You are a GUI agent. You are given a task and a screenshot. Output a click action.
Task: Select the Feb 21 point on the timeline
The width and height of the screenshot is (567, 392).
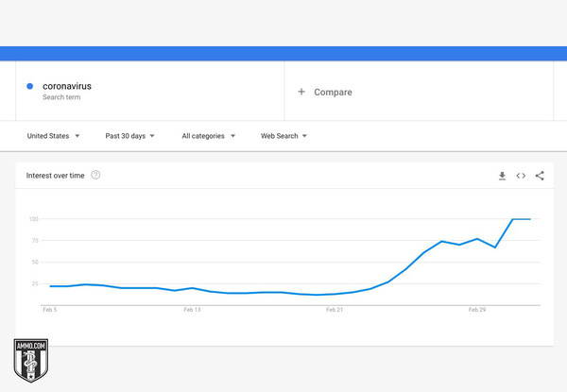click(x=335, y=310)
